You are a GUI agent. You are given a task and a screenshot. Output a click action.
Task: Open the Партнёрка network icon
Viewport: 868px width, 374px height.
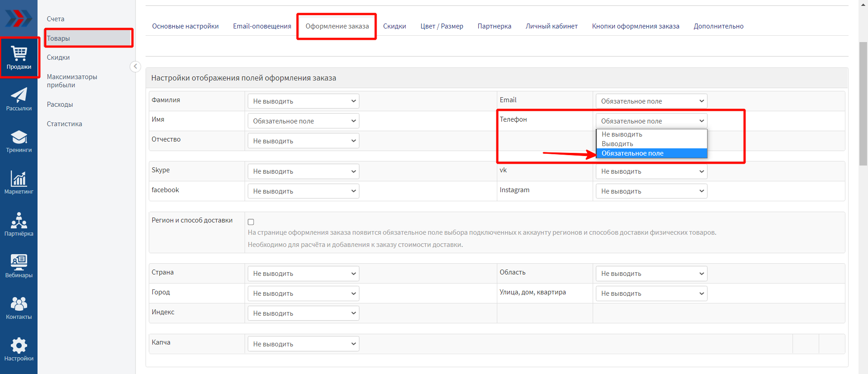[19, 224]
